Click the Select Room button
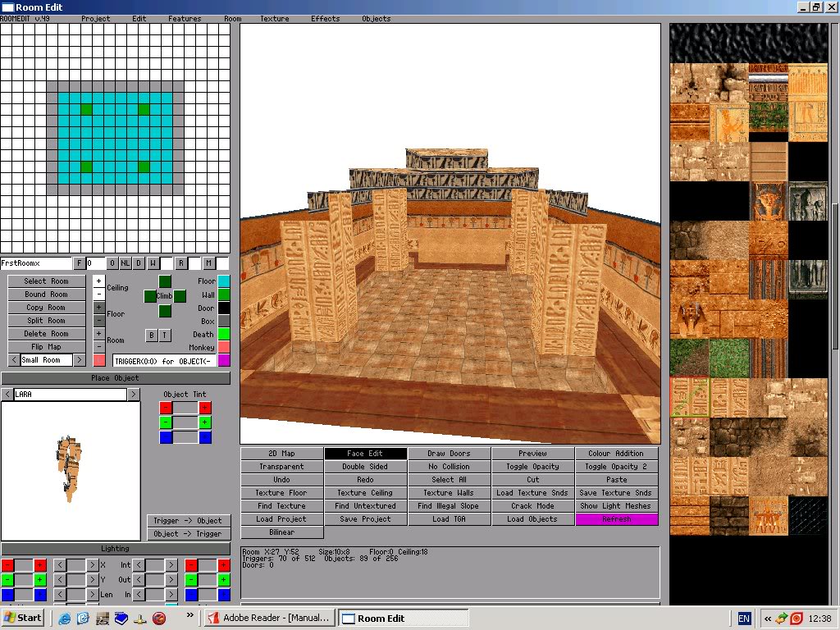840x630 pixels. [47, 281]
